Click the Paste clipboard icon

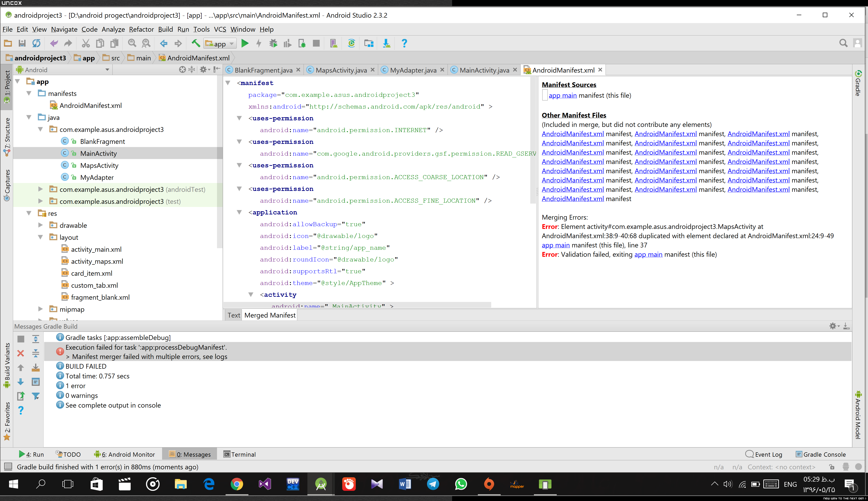click(x=114, y=43)
